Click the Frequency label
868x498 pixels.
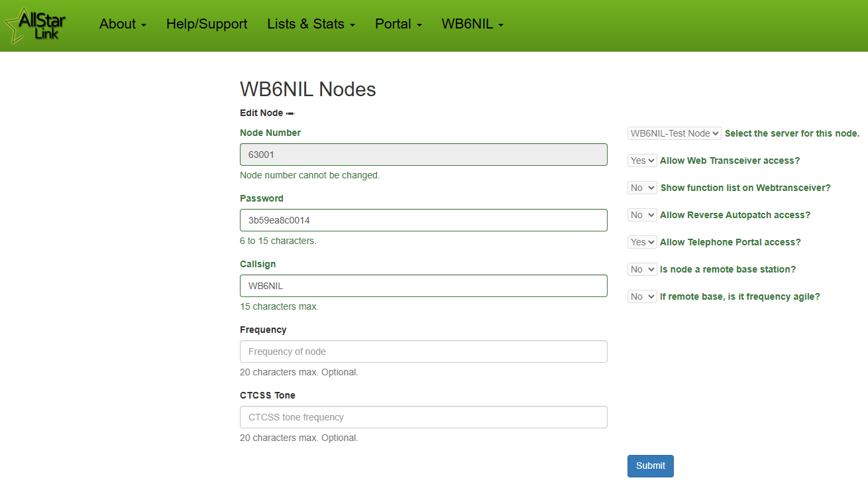tap(263, 330)
